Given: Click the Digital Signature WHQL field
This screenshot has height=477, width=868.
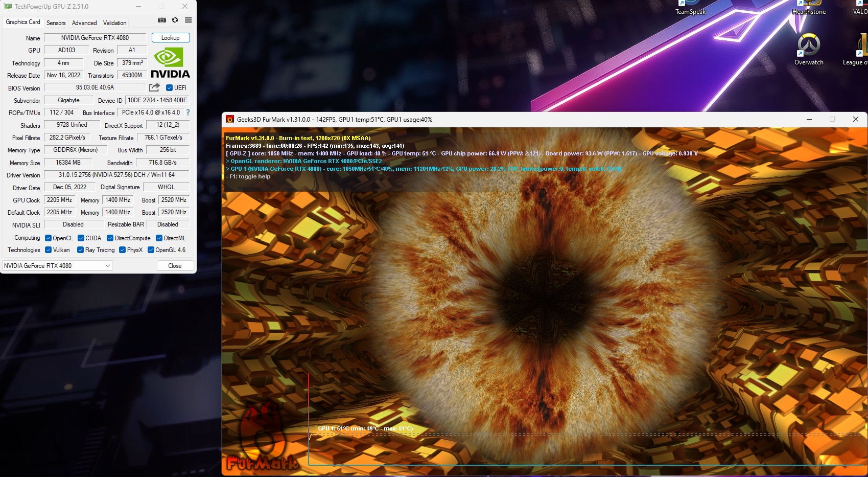Looking at the screenshot, I should [166, 187].
